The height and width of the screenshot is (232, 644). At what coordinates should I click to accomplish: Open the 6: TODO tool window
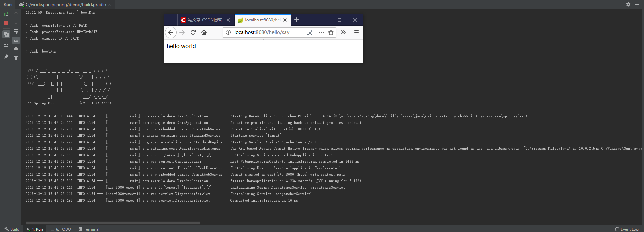61,229
